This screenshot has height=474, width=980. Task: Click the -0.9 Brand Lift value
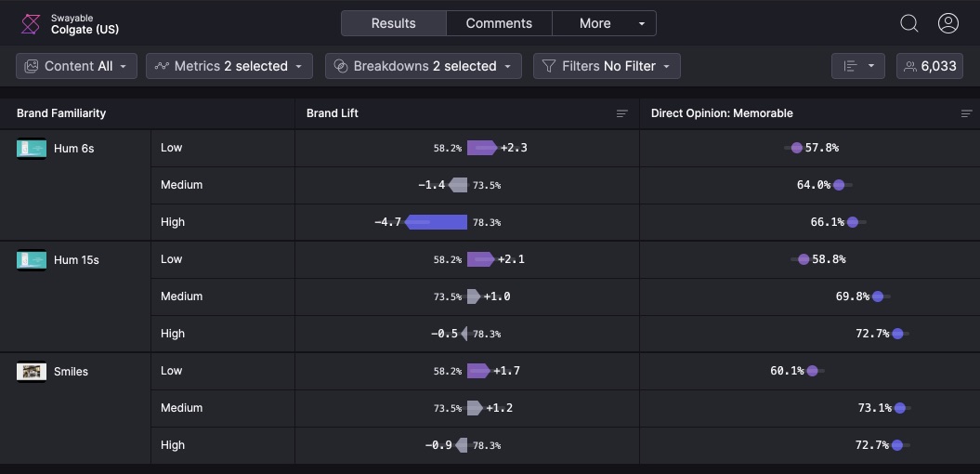[438, 445]
